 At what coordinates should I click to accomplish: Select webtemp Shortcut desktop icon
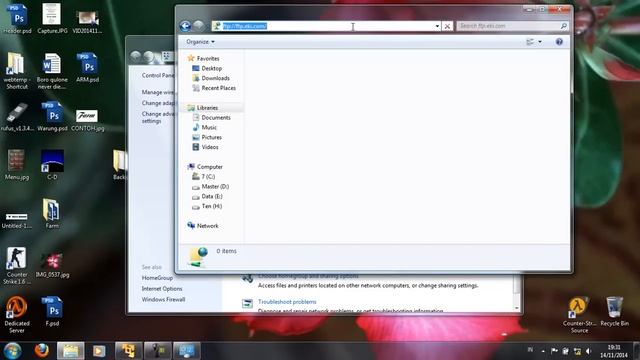tap(16, 71)
